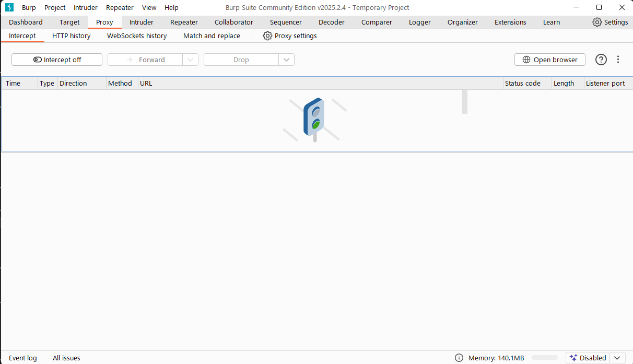This screenshot has width=633, height=364.
Task: Minimize the Burp Suite window
Action: pos(576,7)
